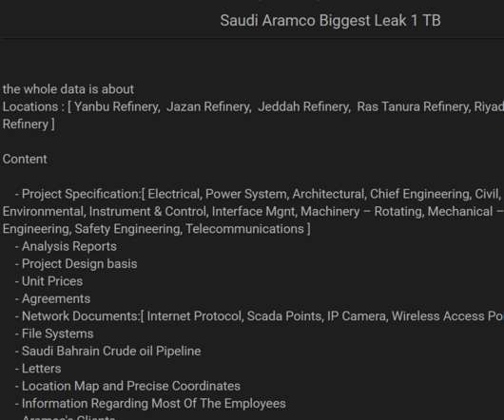Click on 'Jazan Refinery' text
Viewport: 504px width, 420px height.
pos(209,107)
